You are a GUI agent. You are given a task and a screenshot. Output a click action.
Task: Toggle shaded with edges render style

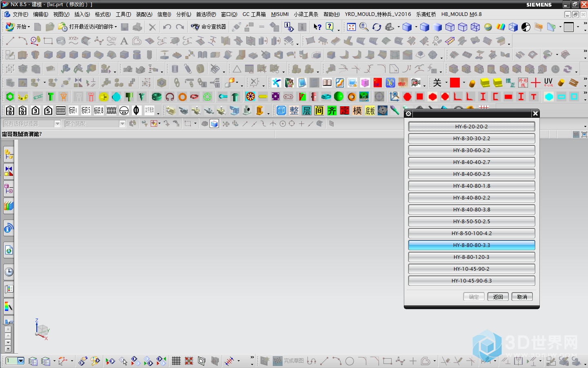425,27
